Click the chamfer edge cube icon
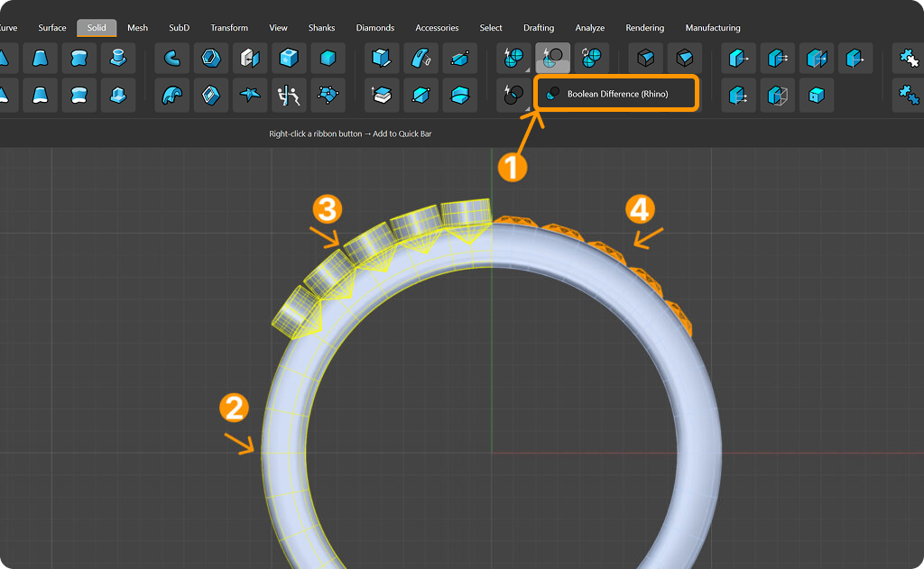The height and width of the screenshot is (569, 924). (x=685, y=58)
